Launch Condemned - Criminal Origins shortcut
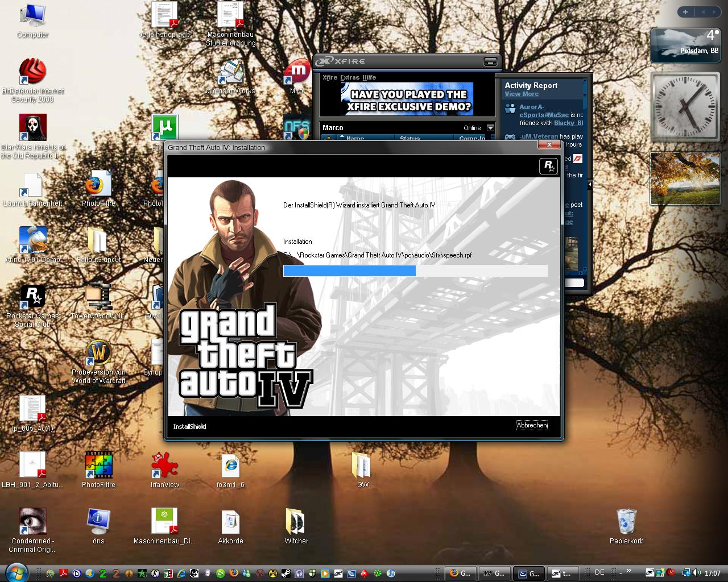728x582 pixels. pyautogui.click(x=33, y=530)
